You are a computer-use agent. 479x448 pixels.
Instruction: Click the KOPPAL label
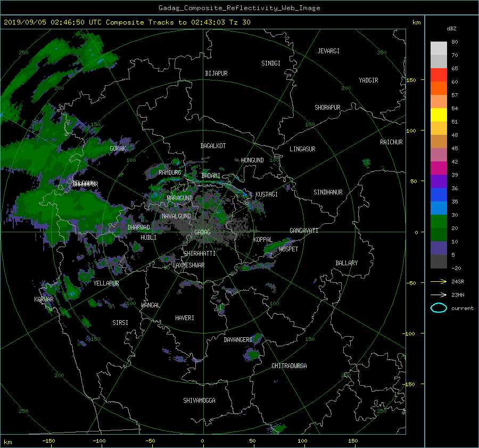tap(263, 240)
